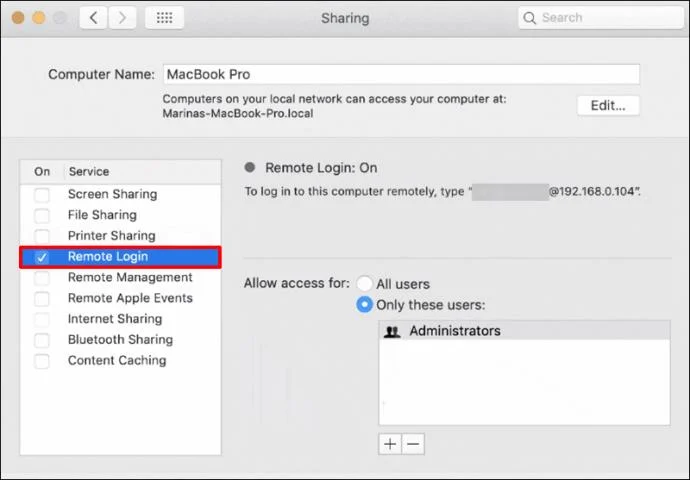
Task: Select the Internet Sharing service label
Action: pos(115,319)
